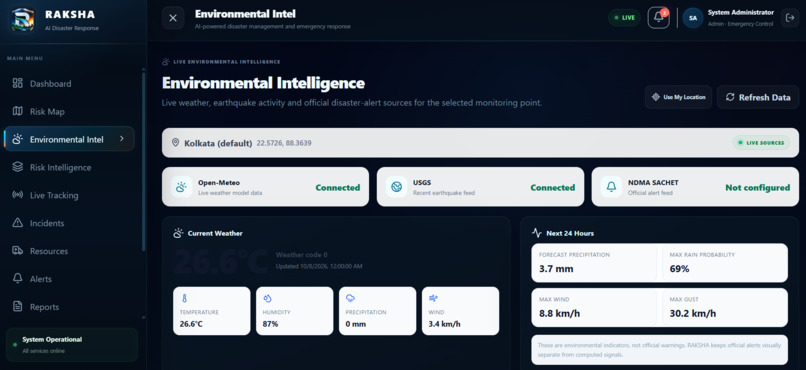Click the RAKSHA logo icon
This screenshot has height=370, width=806.
pos(23,20)
